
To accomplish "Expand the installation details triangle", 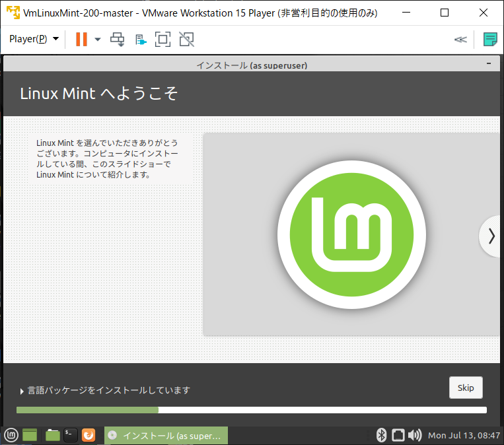I will click(22, 391).
